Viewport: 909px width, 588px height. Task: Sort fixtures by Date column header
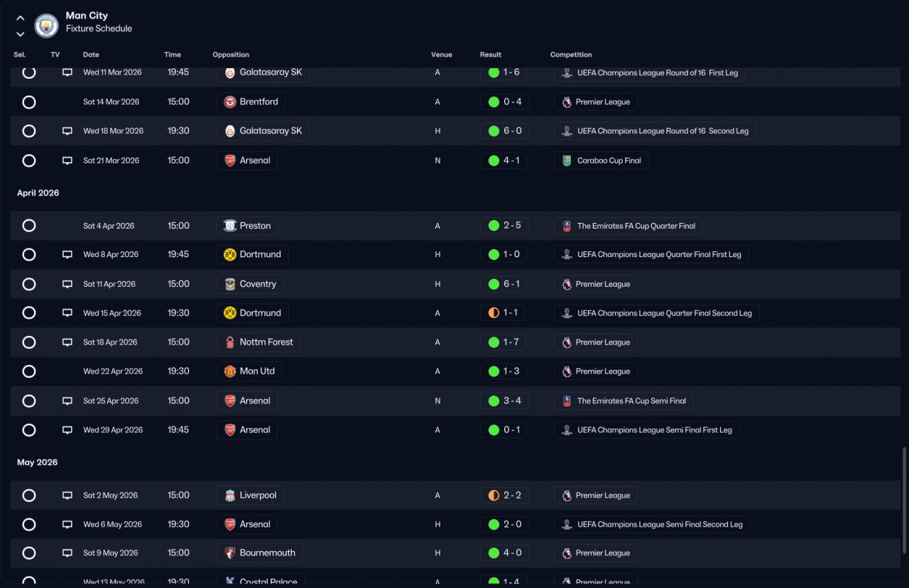coord(91,55)
